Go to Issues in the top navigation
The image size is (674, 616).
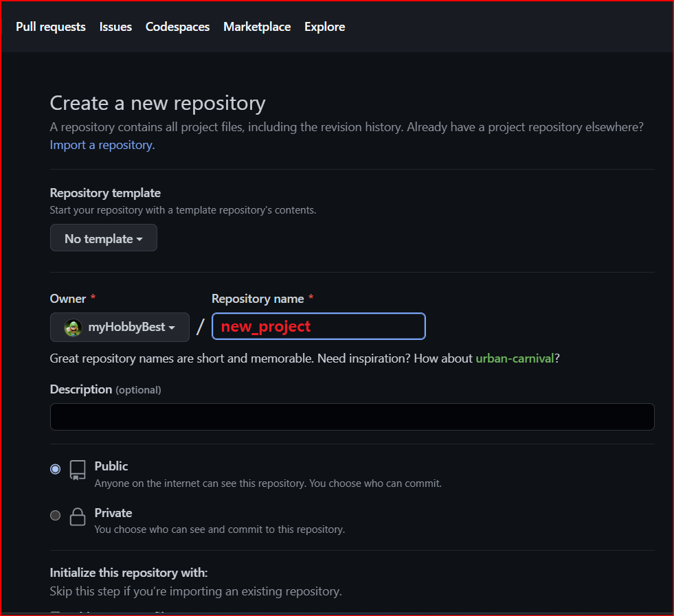pos(115,27)
